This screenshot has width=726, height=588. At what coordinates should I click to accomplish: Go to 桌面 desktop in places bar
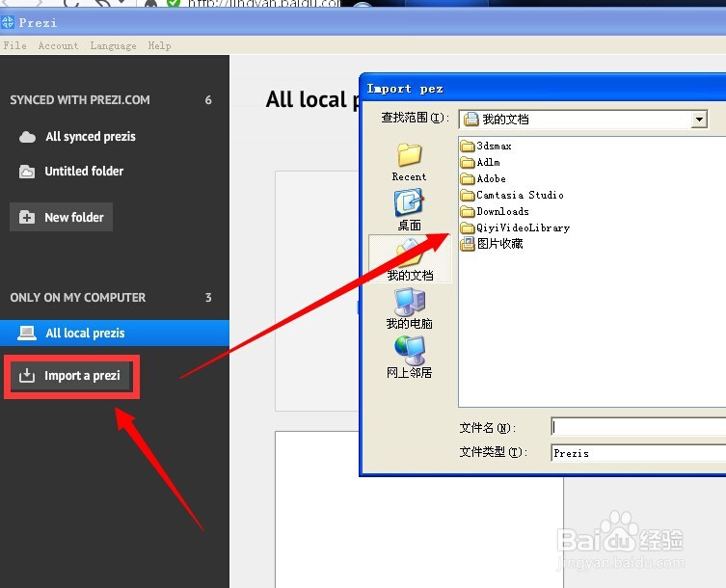point(410,210)
